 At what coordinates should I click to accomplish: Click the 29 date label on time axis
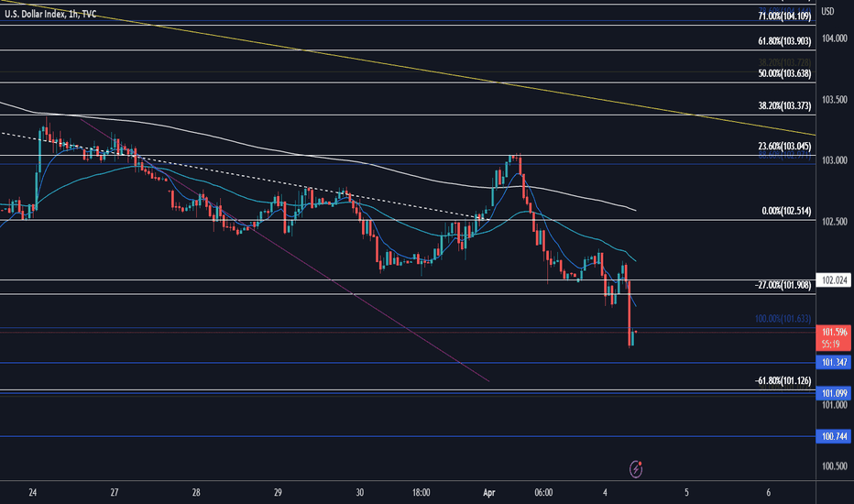coord(278,493)
